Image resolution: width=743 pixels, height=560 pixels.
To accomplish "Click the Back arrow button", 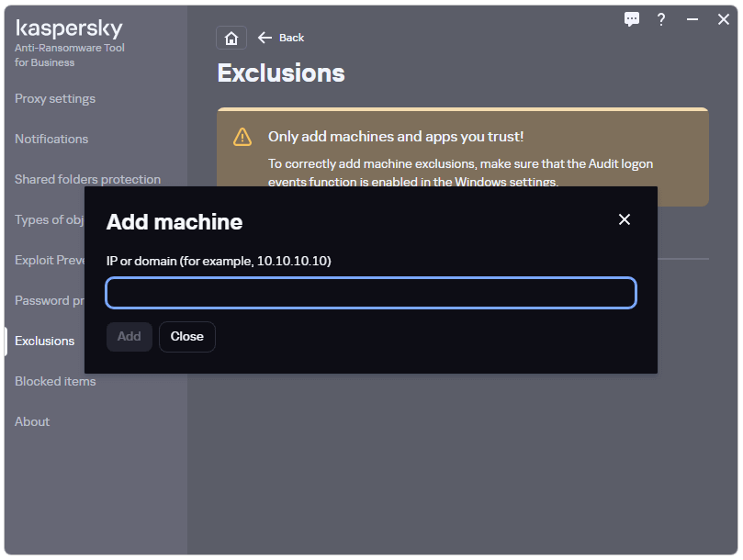I will tap(281, 38).
